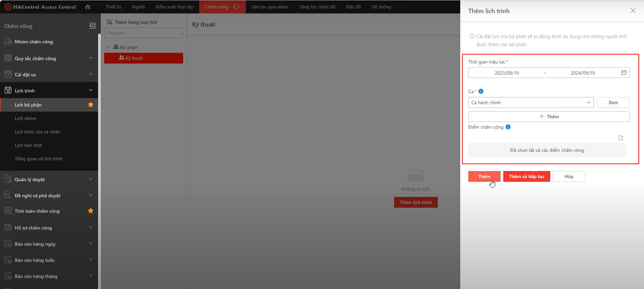This screenshot has height=289, width=644.
Task: Collapse the Bộ phận tree node
Action: [108, 47]
